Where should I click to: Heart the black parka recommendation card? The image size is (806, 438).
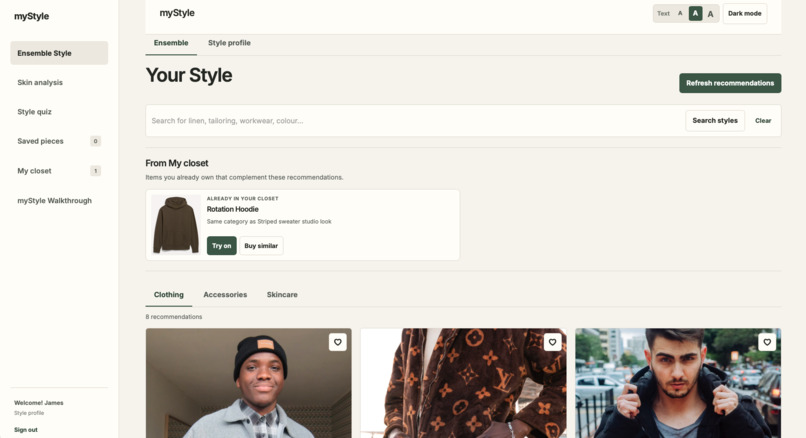pyautogui.click(x=767, y=342)
